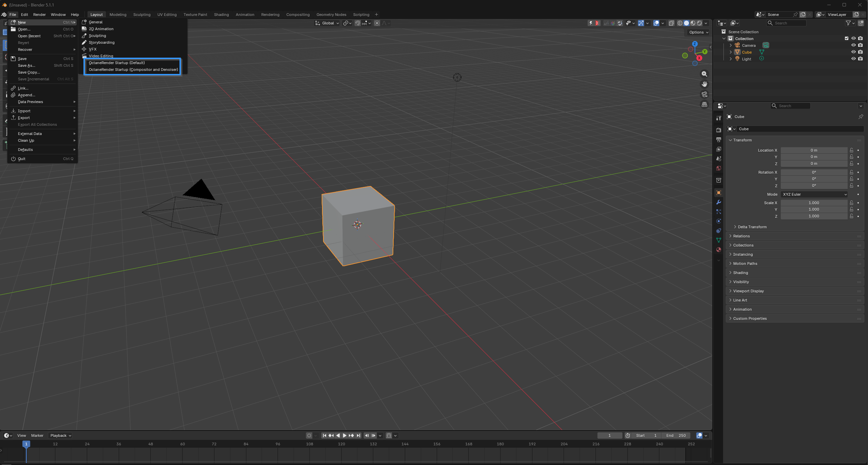Jump to timeline end button

click(x=358, y=435)
